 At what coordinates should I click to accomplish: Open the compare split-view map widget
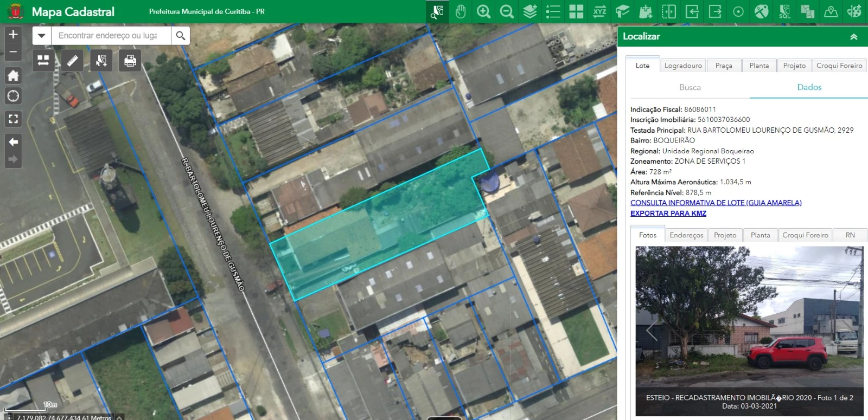pyautogui.click(x=43, y=60)
